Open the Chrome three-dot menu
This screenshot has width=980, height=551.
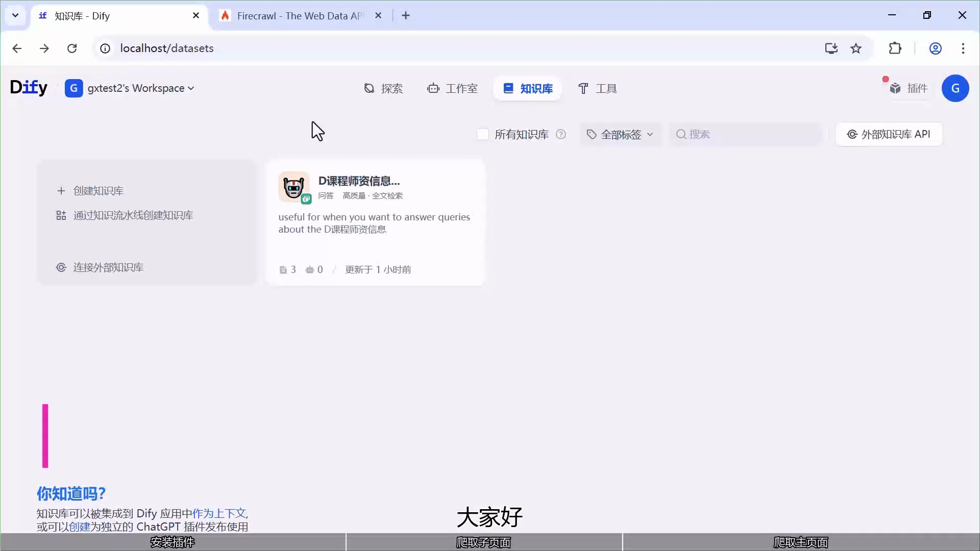tap(963, 48)
